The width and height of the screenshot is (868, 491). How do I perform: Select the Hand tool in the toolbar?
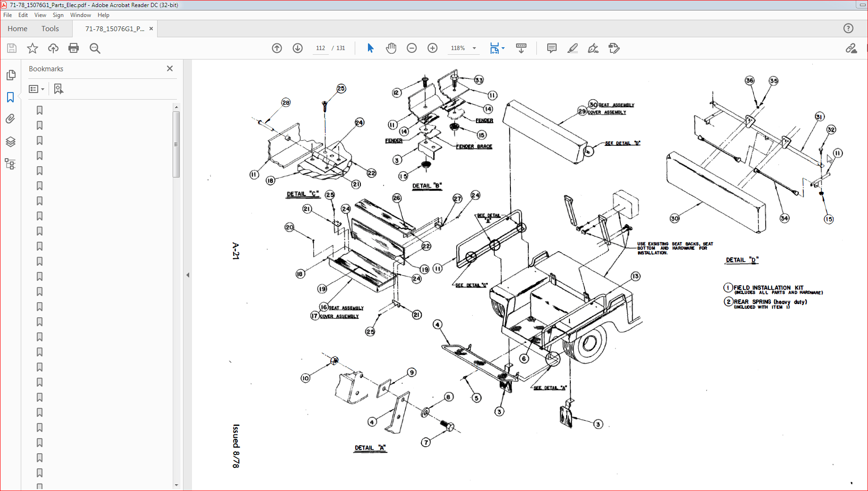pyautogui.click(x=391, y=48)
